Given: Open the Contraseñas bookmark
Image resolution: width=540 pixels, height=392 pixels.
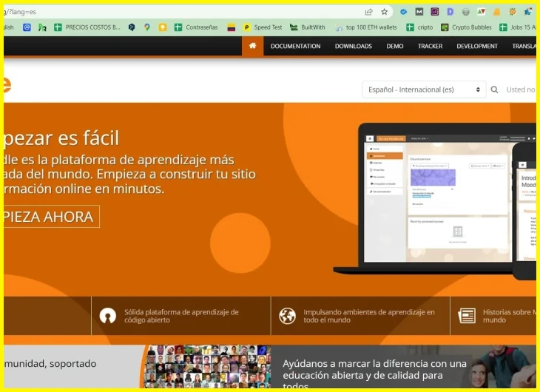Looking at the screenshot, I should pos(196,27).
